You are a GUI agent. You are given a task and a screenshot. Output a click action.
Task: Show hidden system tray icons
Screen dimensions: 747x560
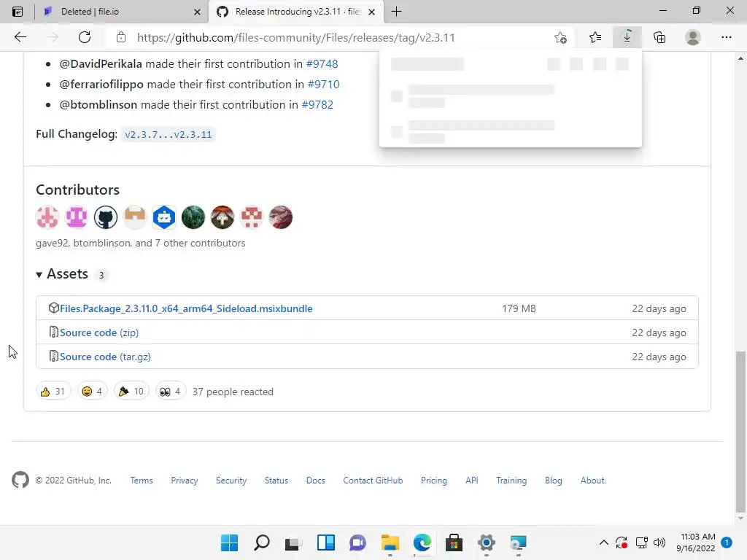point(603,542)
